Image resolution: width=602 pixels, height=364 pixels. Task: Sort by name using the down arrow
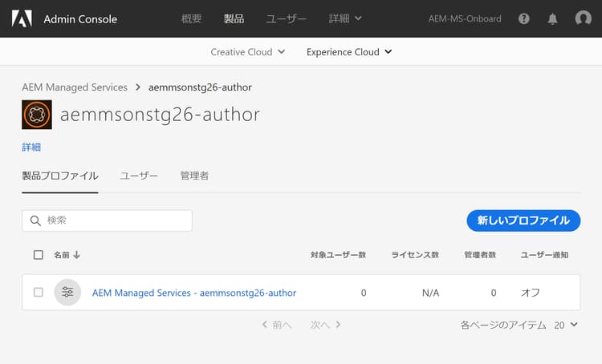[77, 255]
